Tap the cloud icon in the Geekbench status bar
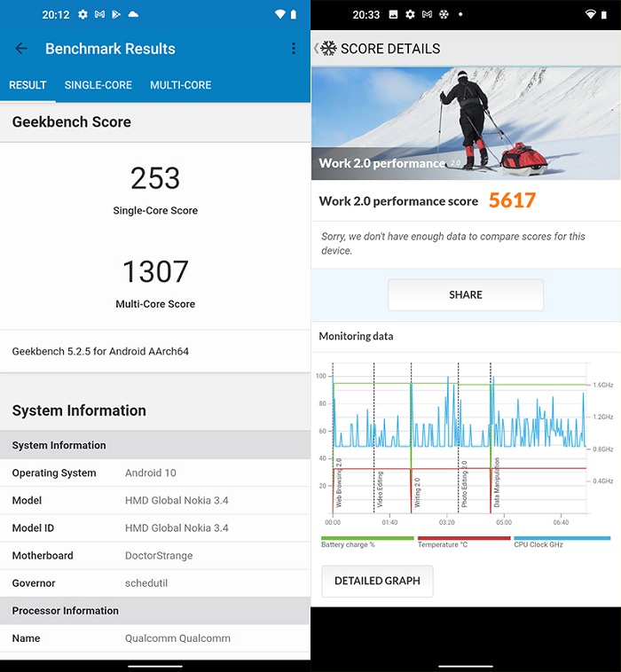The image size is (621, 672). pyautogui.click(x=133, y=14)
